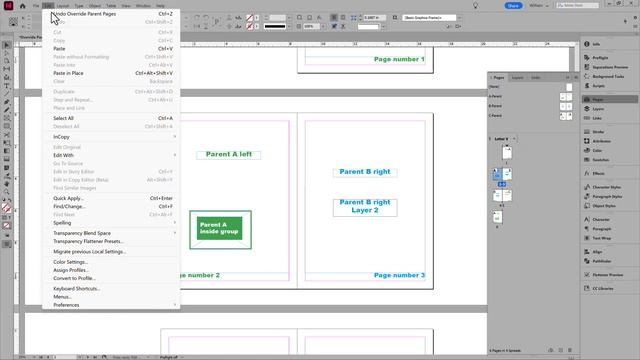Image resolution: width=640 pixels, height=360 pixels.
Task: Select the A-Parent parent page row
Action: click(531, 96)
